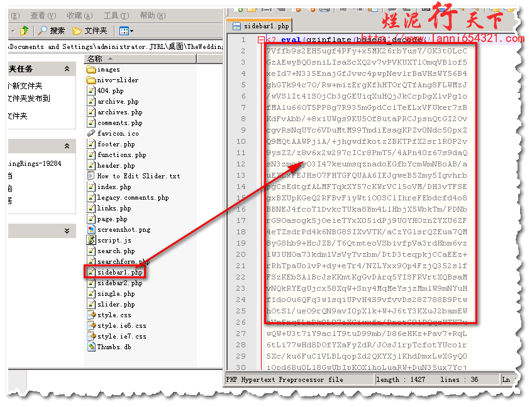Select the favicon.ico file icon
Screen dimensions: 532x407
pyautogui.click(x=91, y=134)
